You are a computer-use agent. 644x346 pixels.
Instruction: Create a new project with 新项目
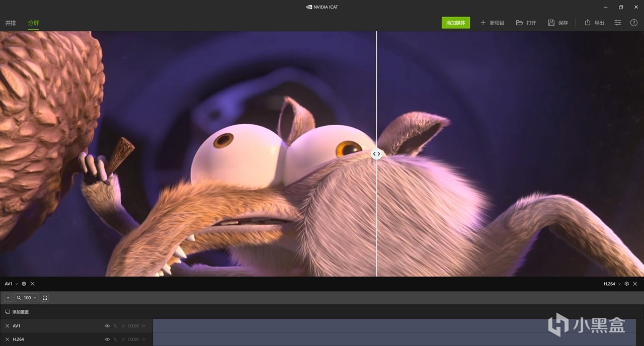(x=492, y=23)
